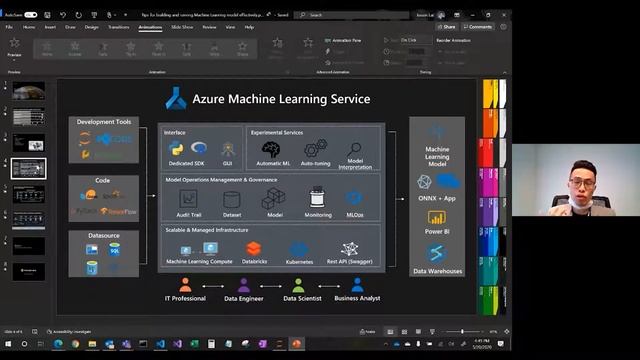Viewport: 640px width, 360px height.
Task: Click the Databricks icon on slide
Action: pos(253,248)
